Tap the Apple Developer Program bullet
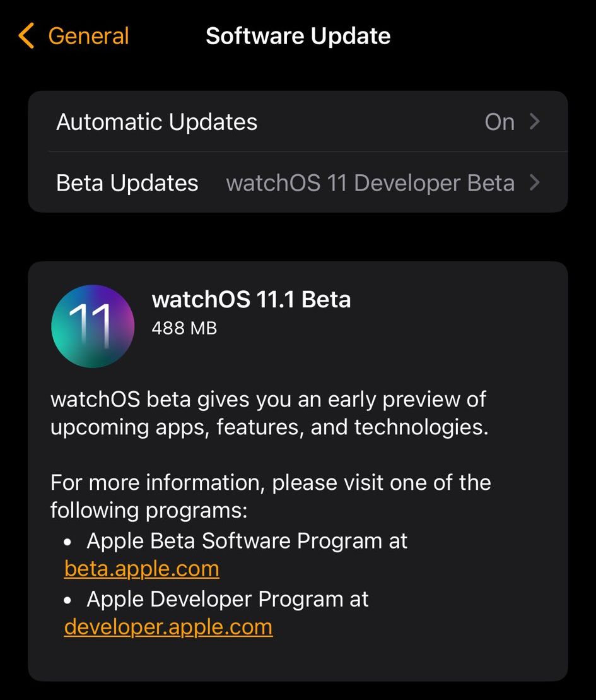Screen dimensions: 596x700 coord(228,599)
